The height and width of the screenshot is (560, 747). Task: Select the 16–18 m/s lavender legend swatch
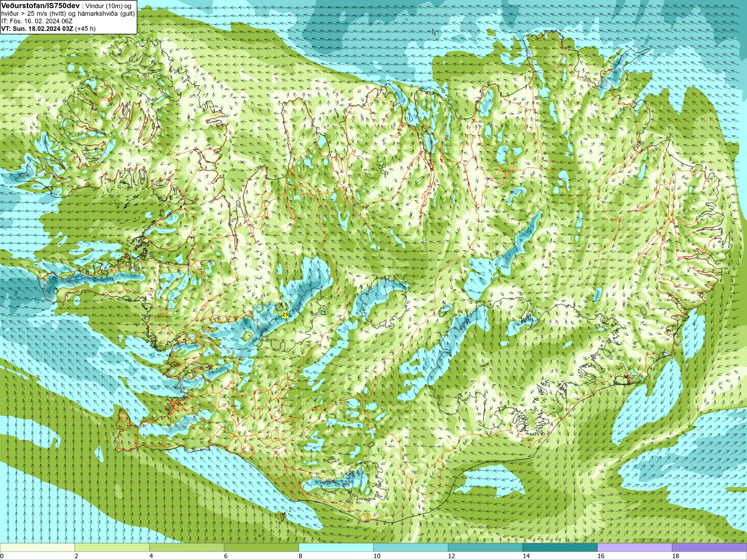tap(635, 548)
